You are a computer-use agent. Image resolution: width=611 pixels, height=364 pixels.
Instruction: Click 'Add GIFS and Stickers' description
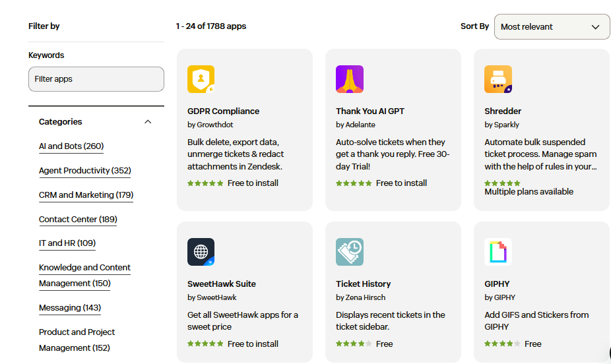coord(536,321)
